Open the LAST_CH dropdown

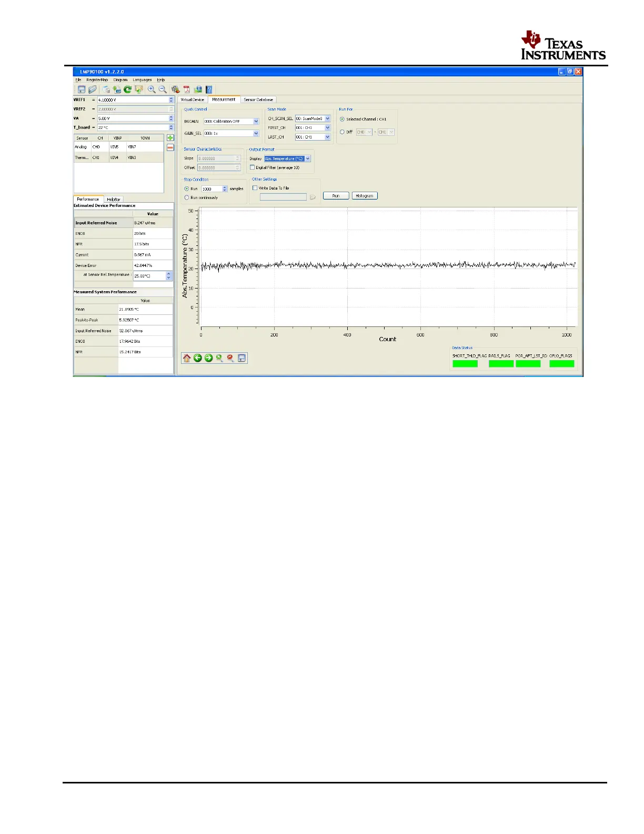327,137
